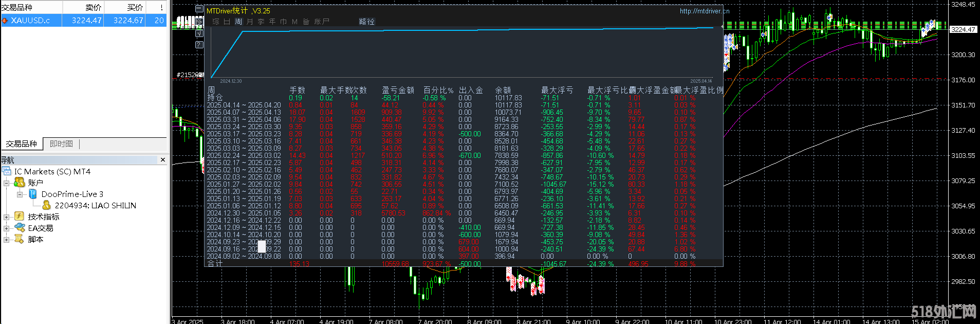Close the 导航 navigator panel
The image size is (980, 324).
(163, 160)
